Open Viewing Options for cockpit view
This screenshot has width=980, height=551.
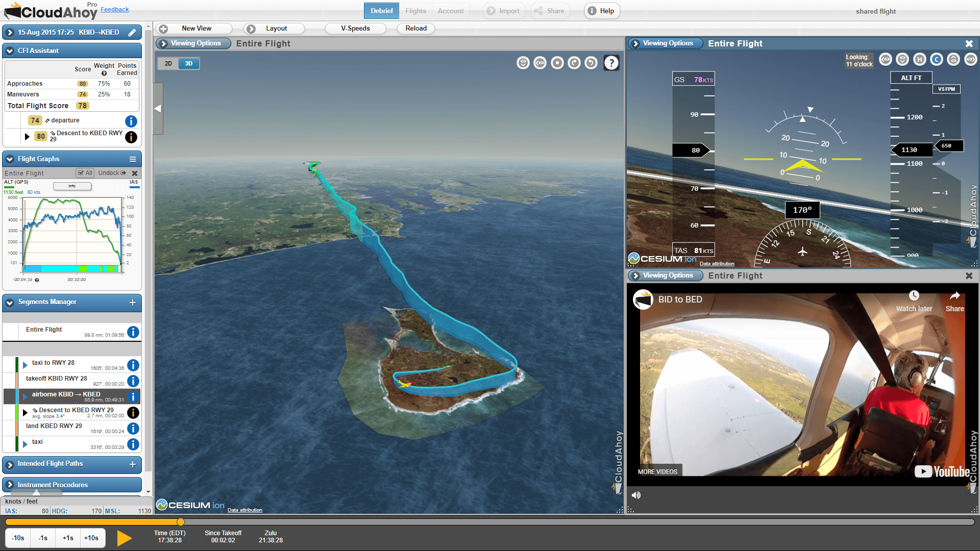(665, 43)
